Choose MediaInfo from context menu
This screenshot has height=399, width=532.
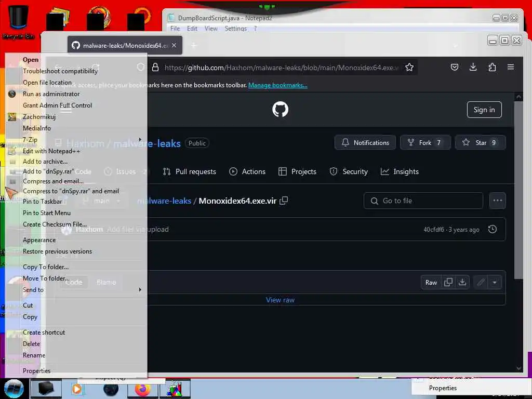(x=76, y=128)
